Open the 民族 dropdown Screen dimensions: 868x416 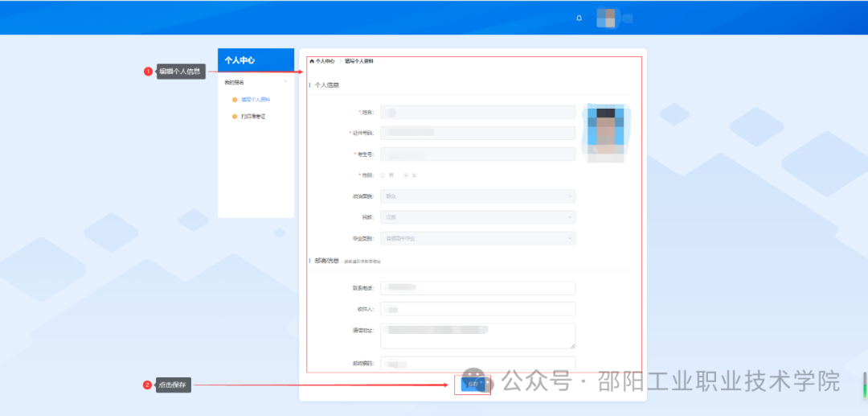click(477, 216)
